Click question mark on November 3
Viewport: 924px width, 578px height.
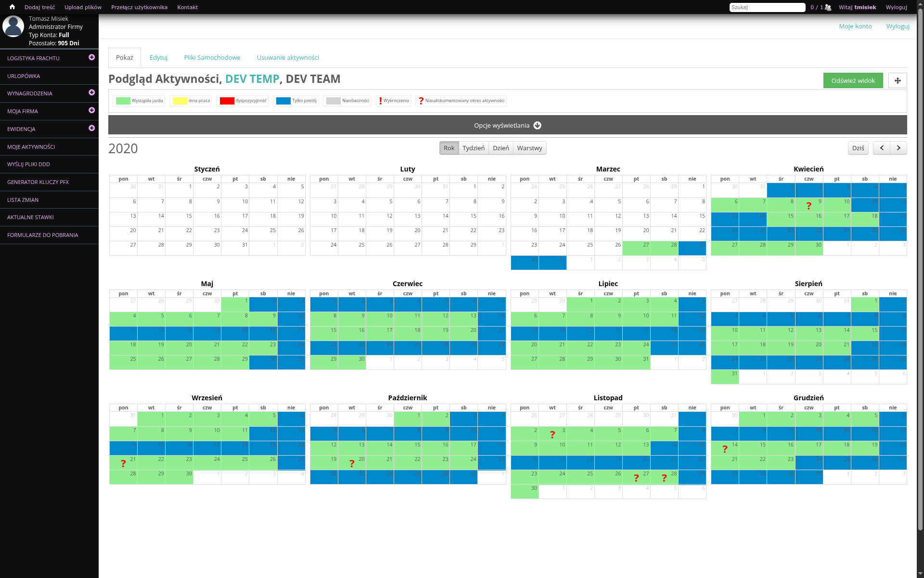pos(552,434)
